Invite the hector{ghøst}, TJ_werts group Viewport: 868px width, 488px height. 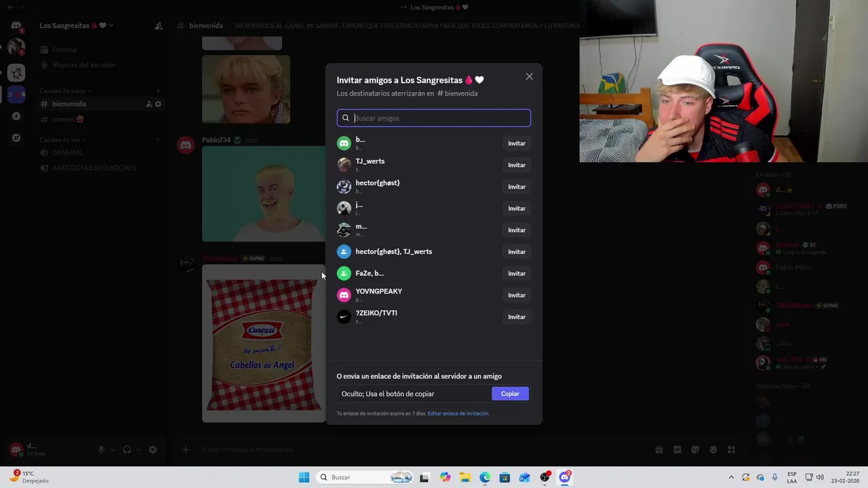pyautogui.click(x=517, y=251)
